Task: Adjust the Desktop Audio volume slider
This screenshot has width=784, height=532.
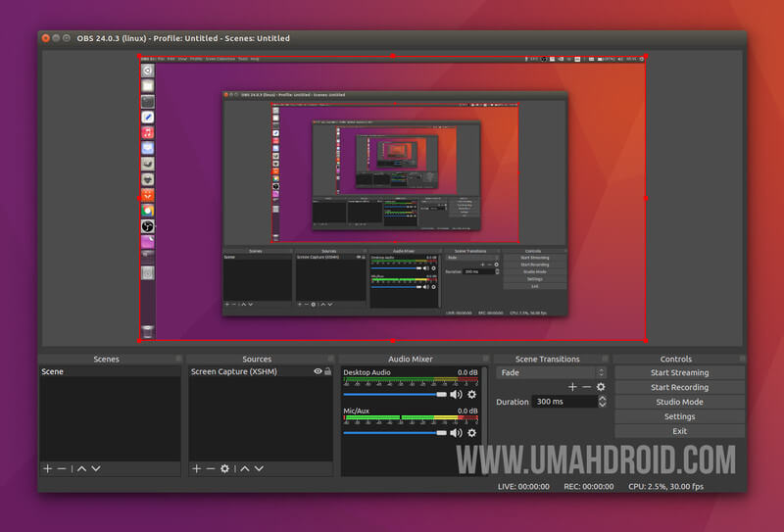Action: tap(395, 395)
